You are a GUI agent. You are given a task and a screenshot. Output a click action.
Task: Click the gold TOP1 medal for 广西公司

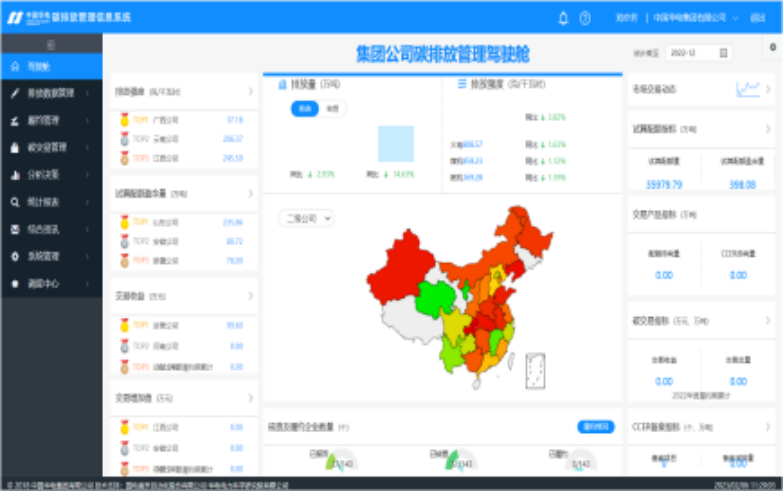124,120
